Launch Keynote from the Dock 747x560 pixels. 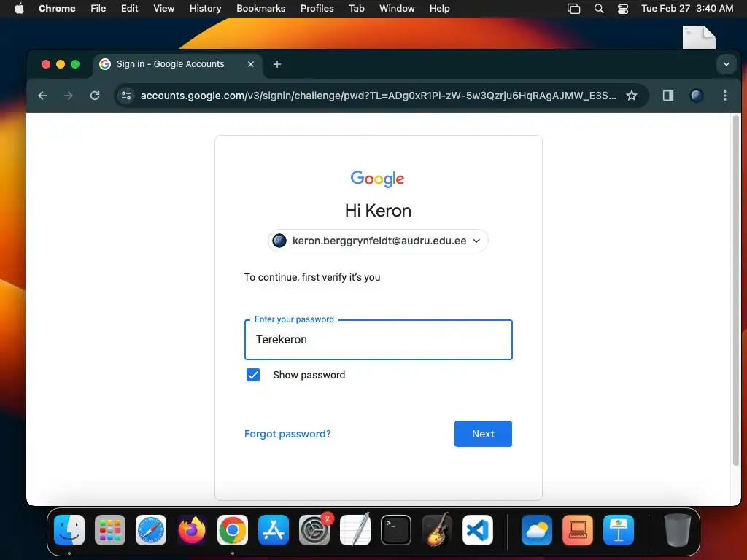pyautogui.click(x=619, y=530)
